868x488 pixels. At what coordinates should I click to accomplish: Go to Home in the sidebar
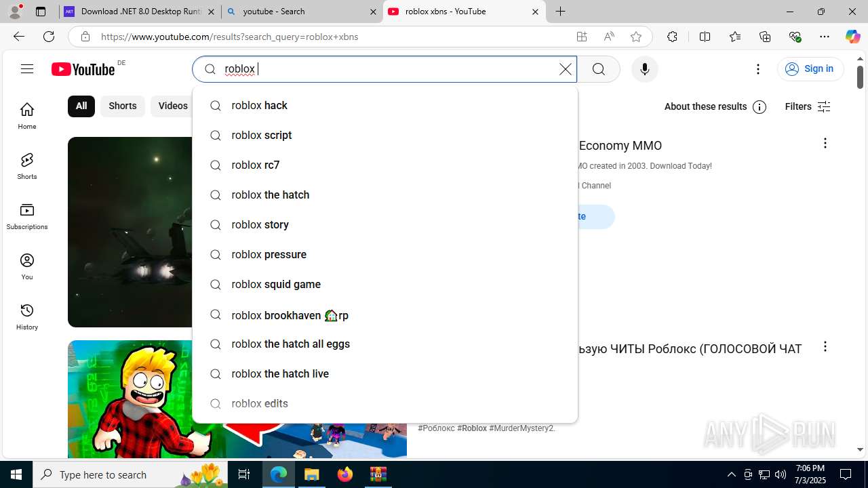click(27, 116)
